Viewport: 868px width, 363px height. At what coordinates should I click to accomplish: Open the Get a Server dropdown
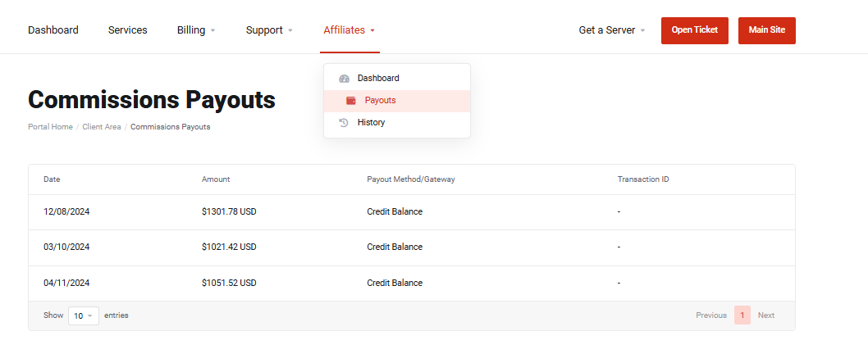611,30
